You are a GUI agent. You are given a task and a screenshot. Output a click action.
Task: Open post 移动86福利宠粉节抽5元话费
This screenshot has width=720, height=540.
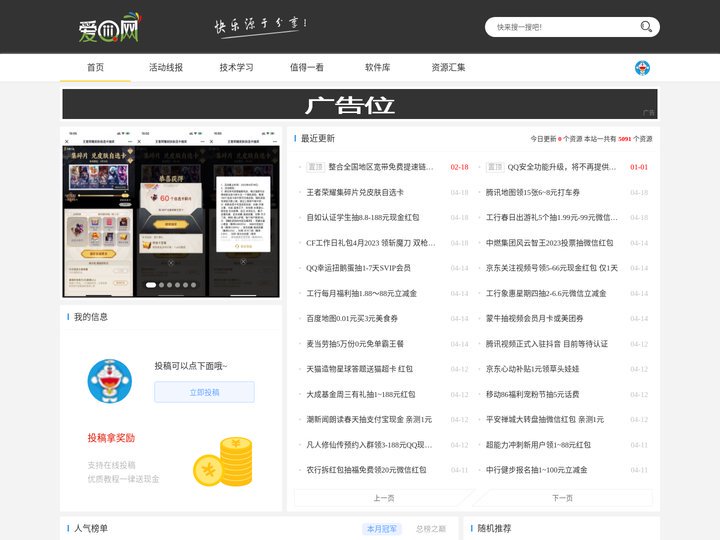click(x=533, y=394)
